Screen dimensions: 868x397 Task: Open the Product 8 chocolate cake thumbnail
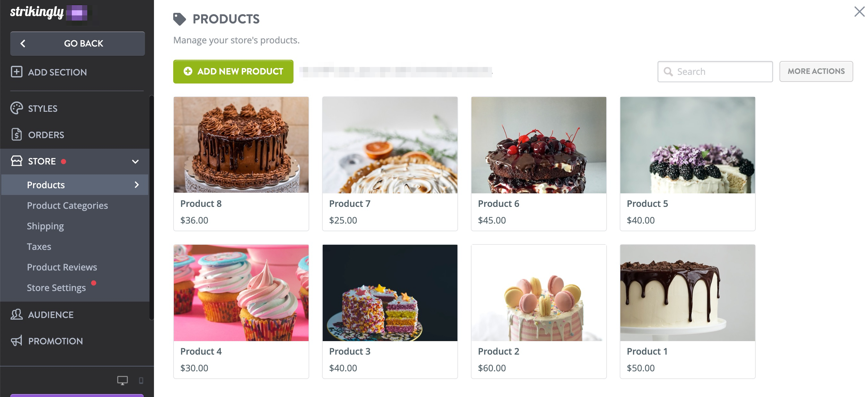[241, 145]
